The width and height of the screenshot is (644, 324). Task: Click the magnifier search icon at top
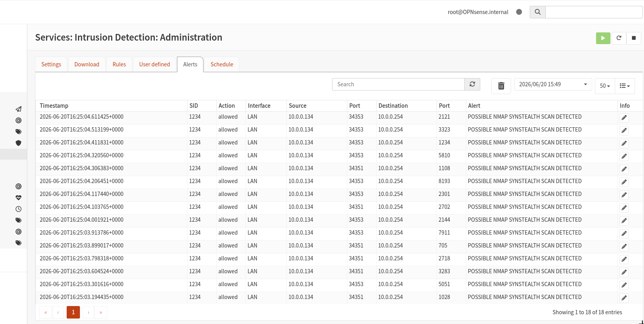tap(538, 12)
